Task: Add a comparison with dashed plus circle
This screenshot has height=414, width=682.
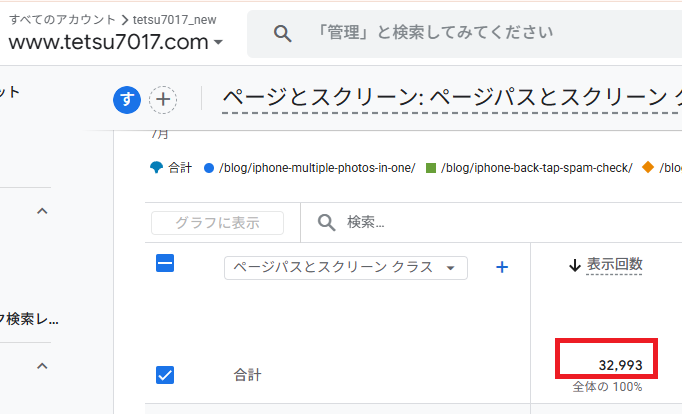Action: click(x=163, y=100)
